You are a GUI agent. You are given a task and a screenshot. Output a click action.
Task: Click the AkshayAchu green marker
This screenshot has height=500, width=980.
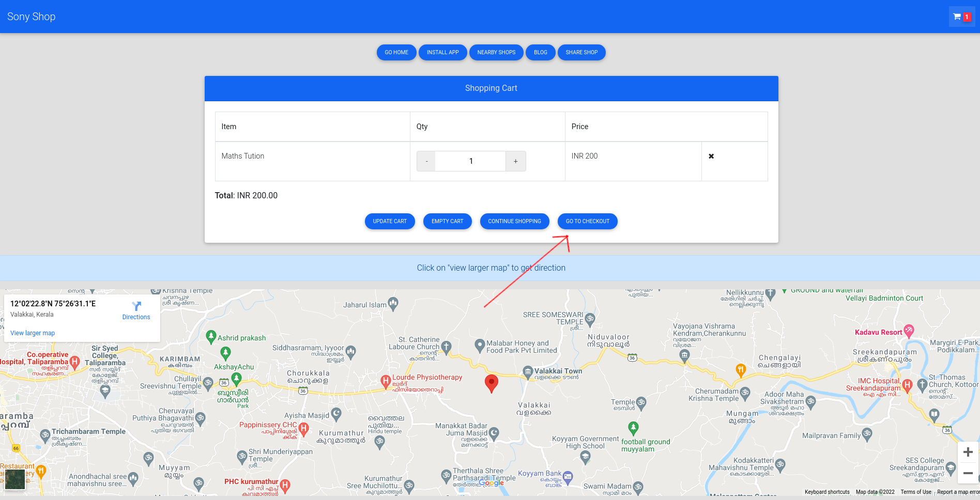(225, 353)
